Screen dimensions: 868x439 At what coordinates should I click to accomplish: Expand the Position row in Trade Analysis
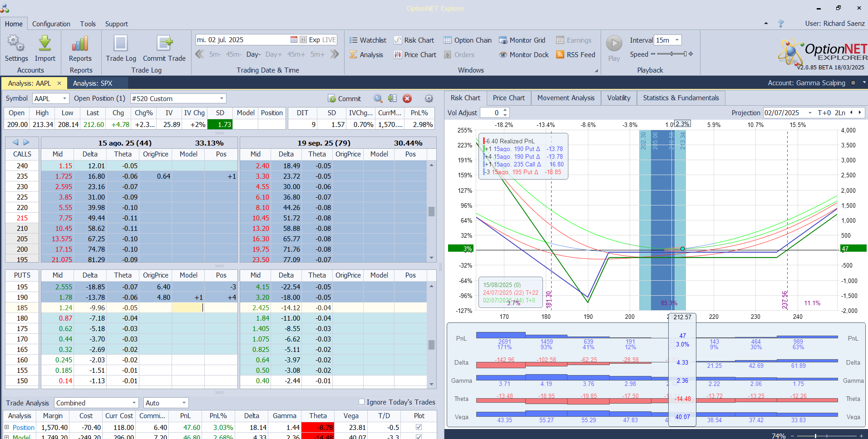click(x=7, y=427)
